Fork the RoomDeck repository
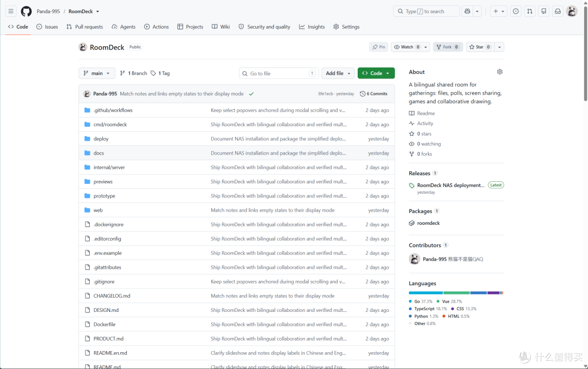The image size is (588, 369). coord(448,47)
